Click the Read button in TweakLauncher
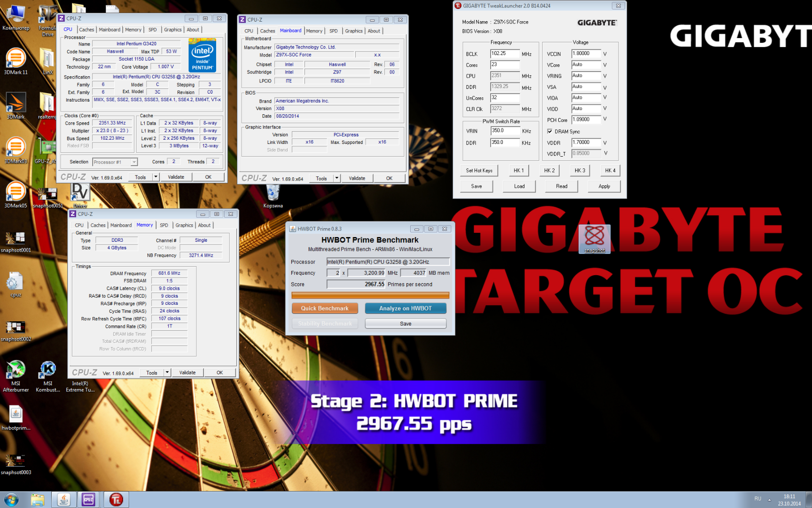 [562, 186]
